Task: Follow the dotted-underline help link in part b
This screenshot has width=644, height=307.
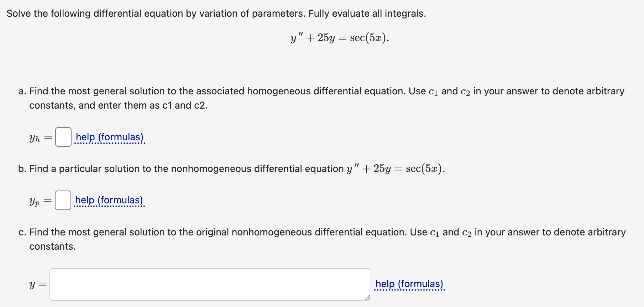Action: (x=109, y=200)
